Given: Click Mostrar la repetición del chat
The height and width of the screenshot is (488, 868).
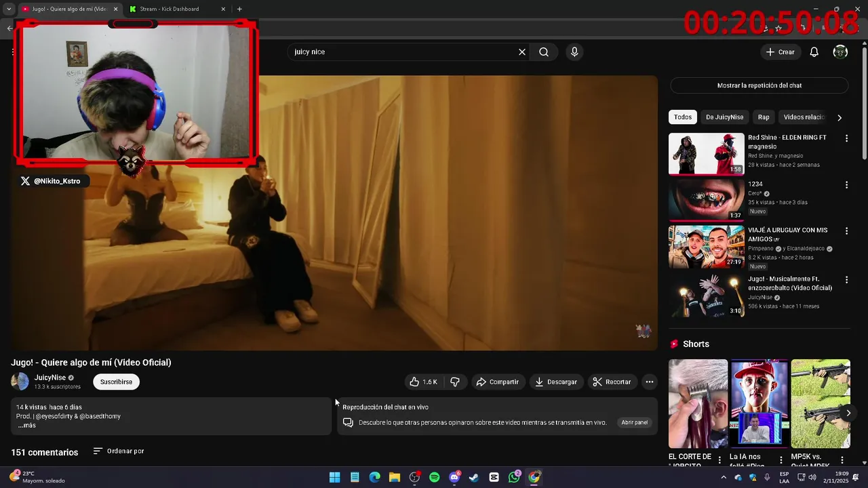Looking at the screenshot, I should pyautogui.click(x=759, y=85).
